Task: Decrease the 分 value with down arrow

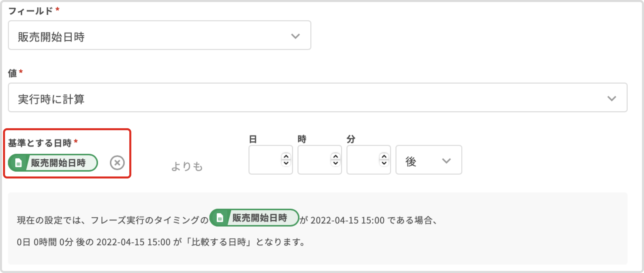Action: 384,163
